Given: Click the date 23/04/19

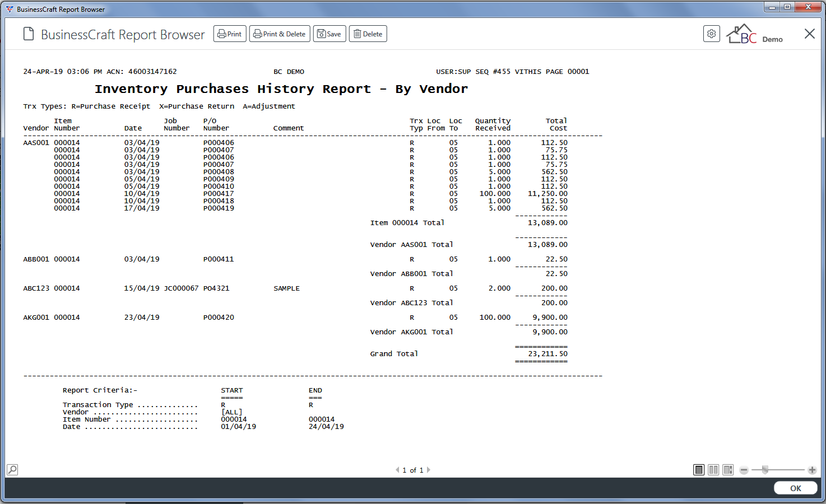Looking at the screenshot, I should coord(142,318).
